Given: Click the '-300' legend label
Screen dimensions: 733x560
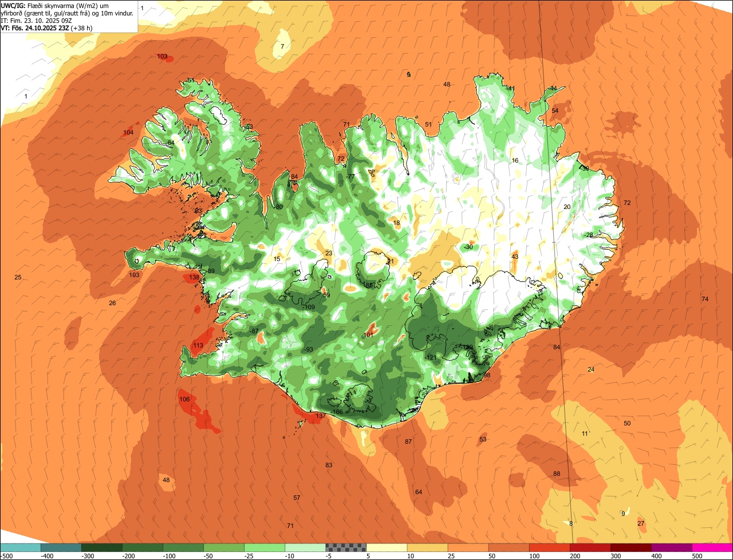Looking at the screenshot, I should pyautogui.click(x=88, y=556).
